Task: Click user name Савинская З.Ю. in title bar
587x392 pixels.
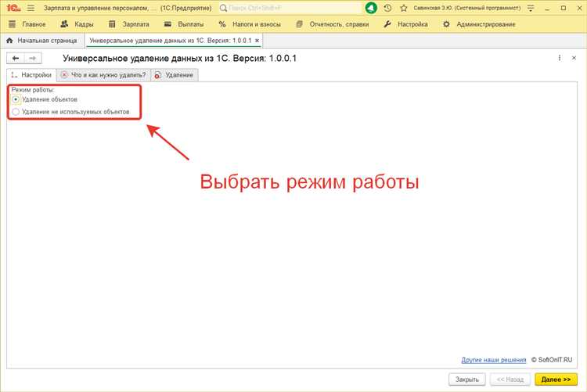Action: click(466, 8)
